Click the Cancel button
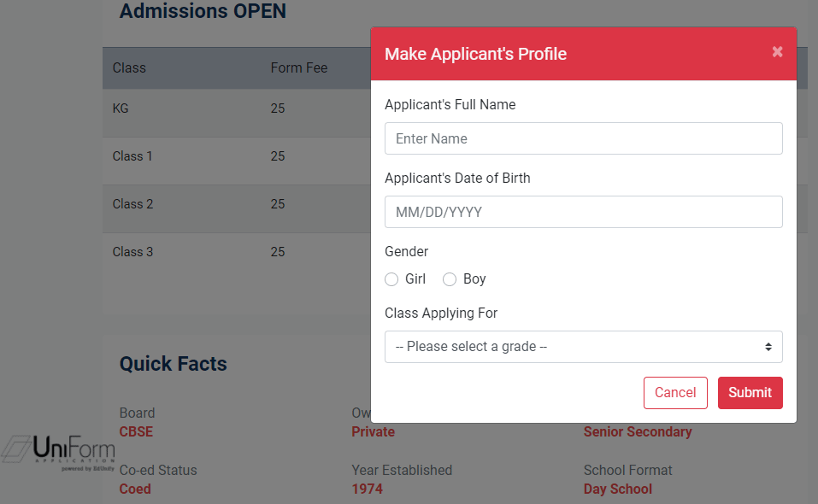818x504 pixels. pos(675,392)
